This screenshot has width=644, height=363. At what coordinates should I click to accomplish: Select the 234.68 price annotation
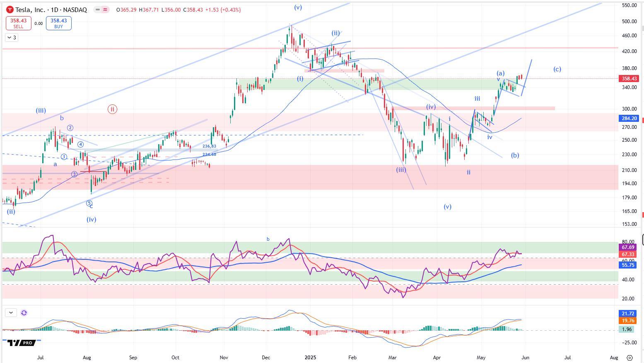pos(209,155)
